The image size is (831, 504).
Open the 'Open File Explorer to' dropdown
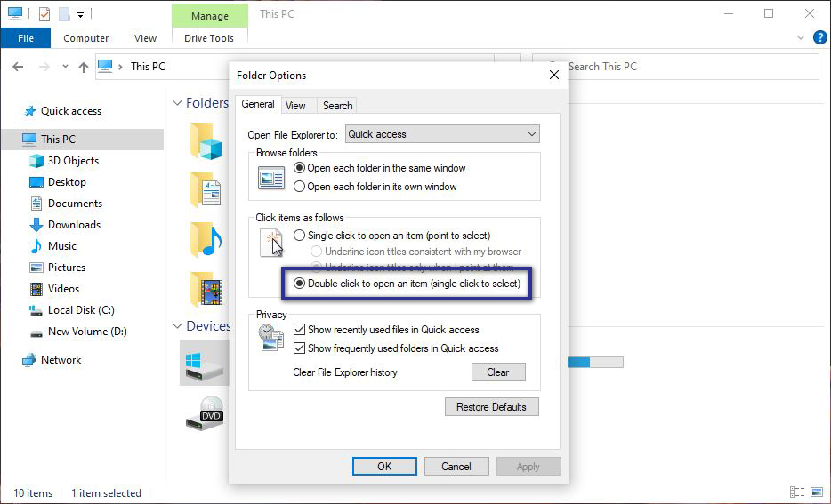click(442, 134)
